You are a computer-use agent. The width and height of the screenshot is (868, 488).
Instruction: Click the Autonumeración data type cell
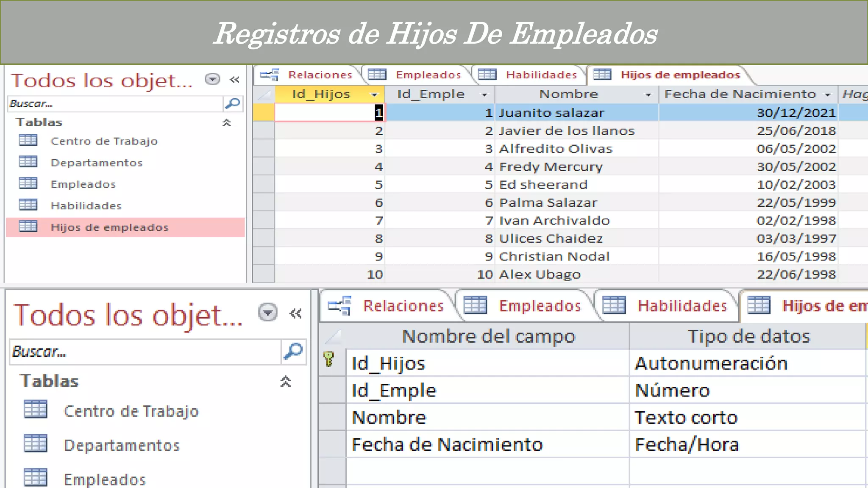[747, 363]
